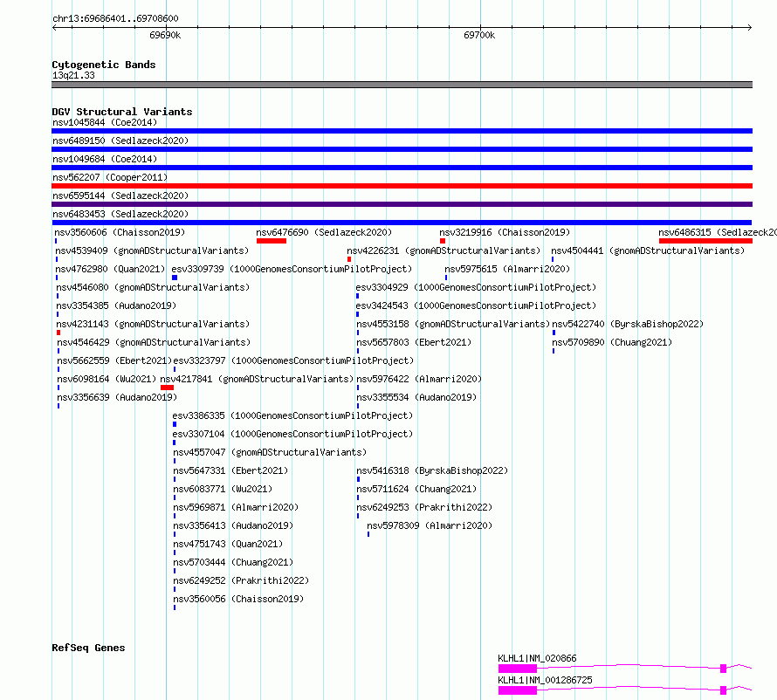Select nsv5422740 (ByrskaBishop2022) label
777x700 pixels.
pos(628,324)
